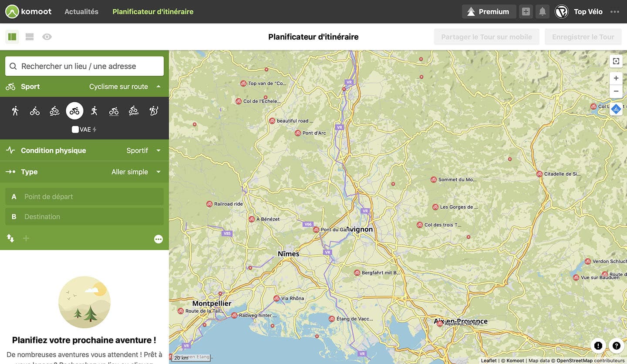The image size is (627, 364).
Task: Click the Sommet du Mo... highlight marker
Action: point(434,180)
